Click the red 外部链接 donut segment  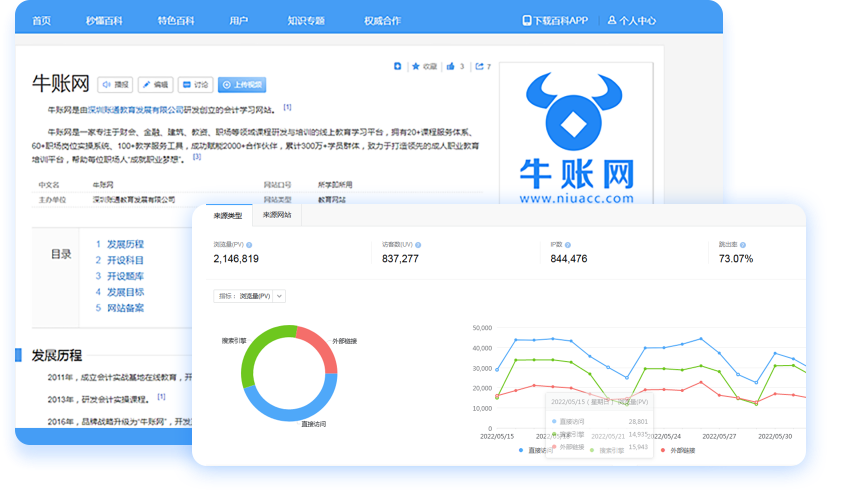click(322, 347)
